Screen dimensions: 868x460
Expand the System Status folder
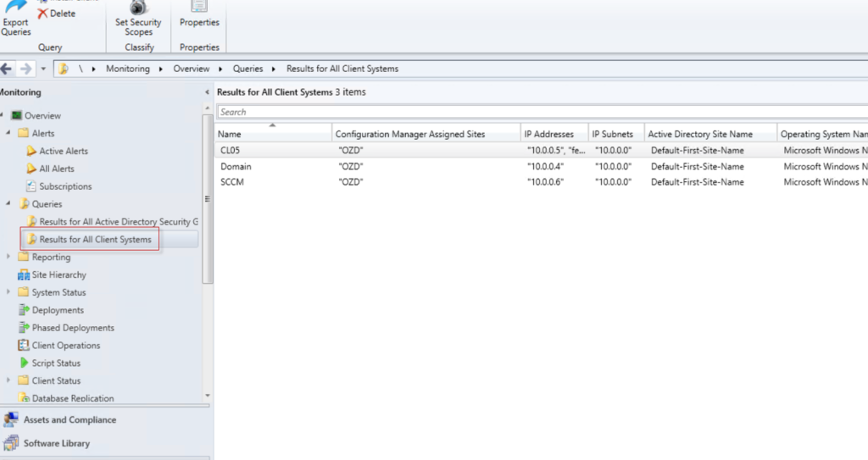pos(8,291)
